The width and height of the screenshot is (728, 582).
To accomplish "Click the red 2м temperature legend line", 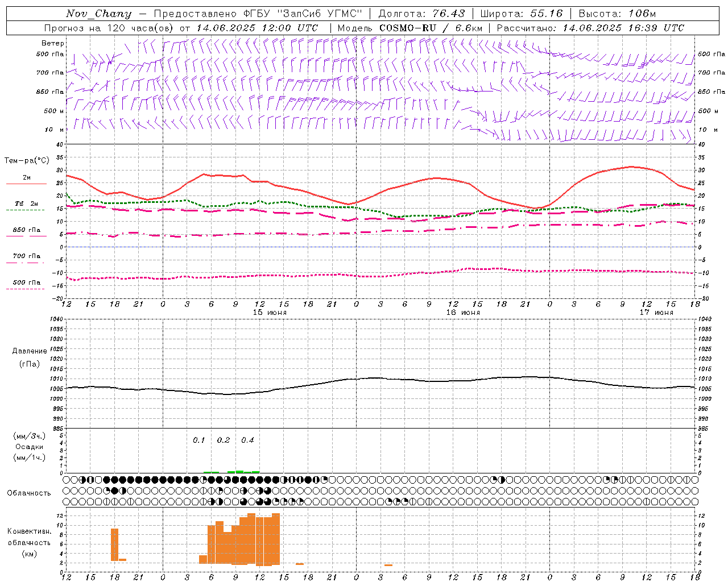I will click(x=26, y=184).
